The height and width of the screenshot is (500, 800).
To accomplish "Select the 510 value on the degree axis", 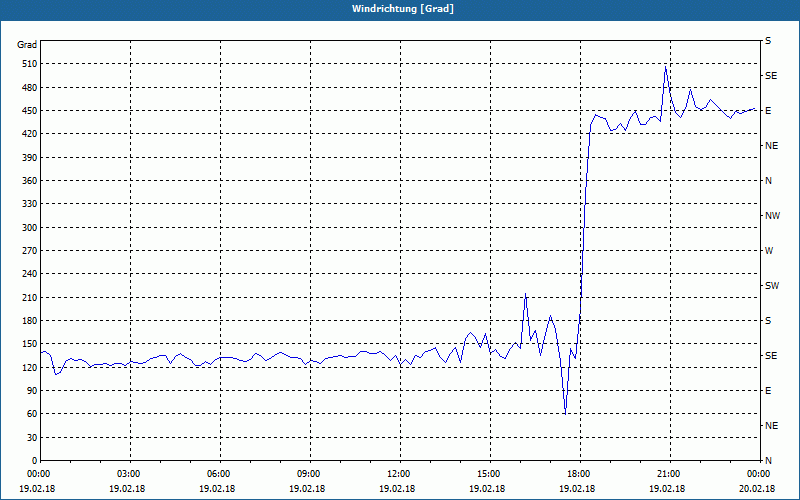I will click(31, 64).
